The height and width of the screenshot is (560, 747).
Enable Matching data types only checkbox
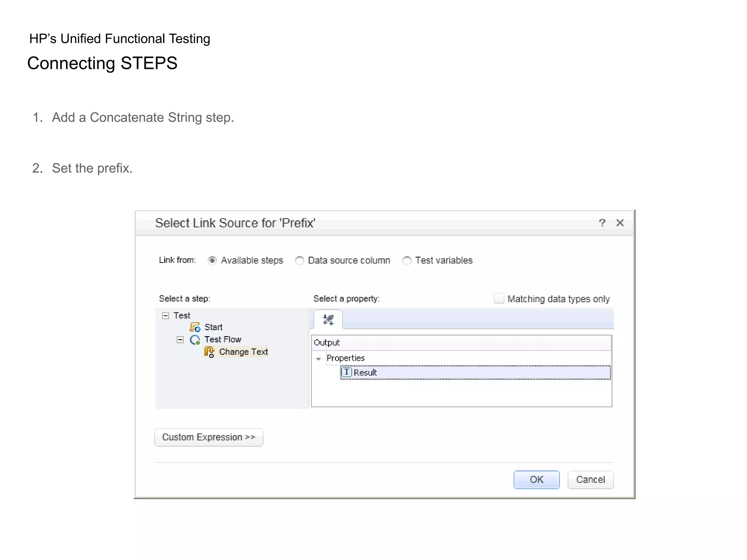499,299
